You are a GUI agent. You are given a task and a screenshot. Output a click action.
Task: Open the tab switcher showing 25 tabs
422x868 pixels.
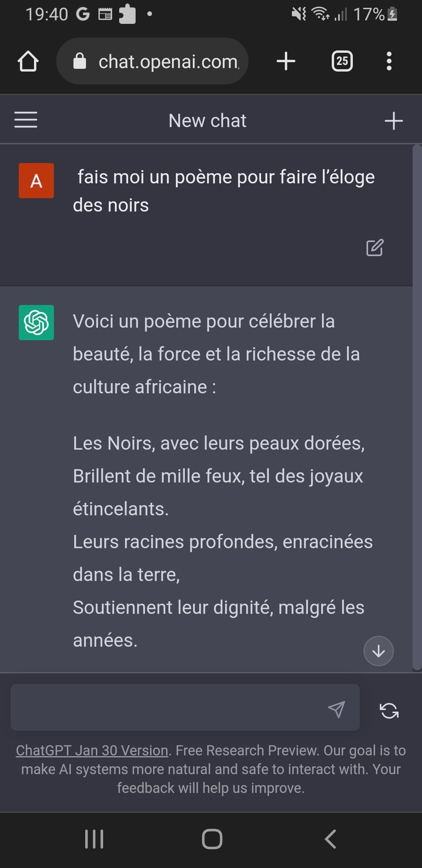tap(342, 61)
